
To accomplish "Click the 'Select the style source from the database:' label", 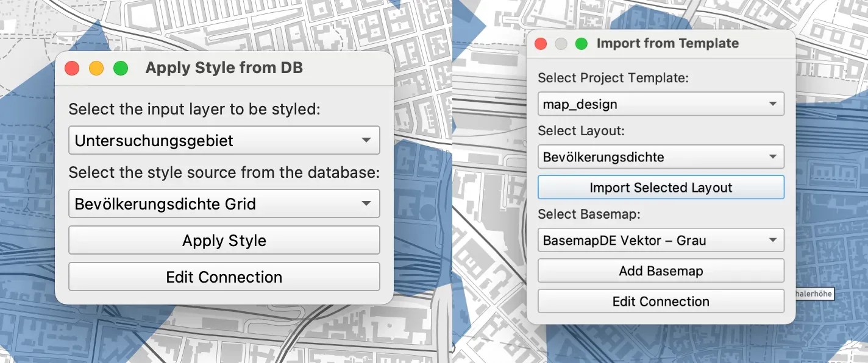I will [224, 173].
